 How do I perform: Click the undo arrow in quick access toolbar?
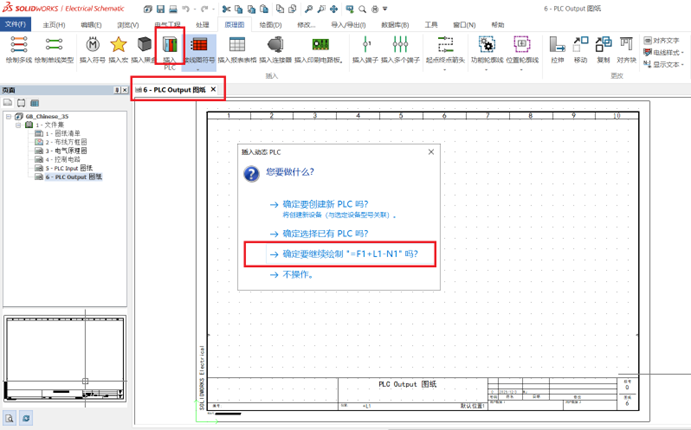[186, 9]
